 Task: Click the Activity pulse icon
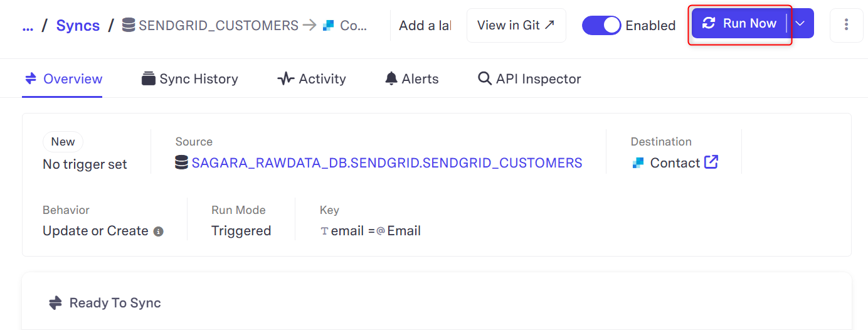click(x=286, y=78)
